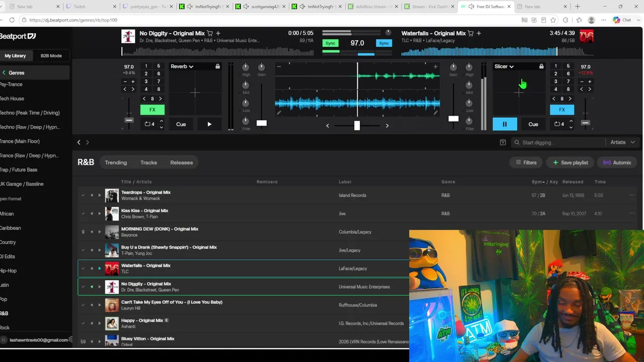Image resolution: width=644 pixels, height=362 pixels.
Task: Toggle Sync on the right deck
Action: pos(384,43)
